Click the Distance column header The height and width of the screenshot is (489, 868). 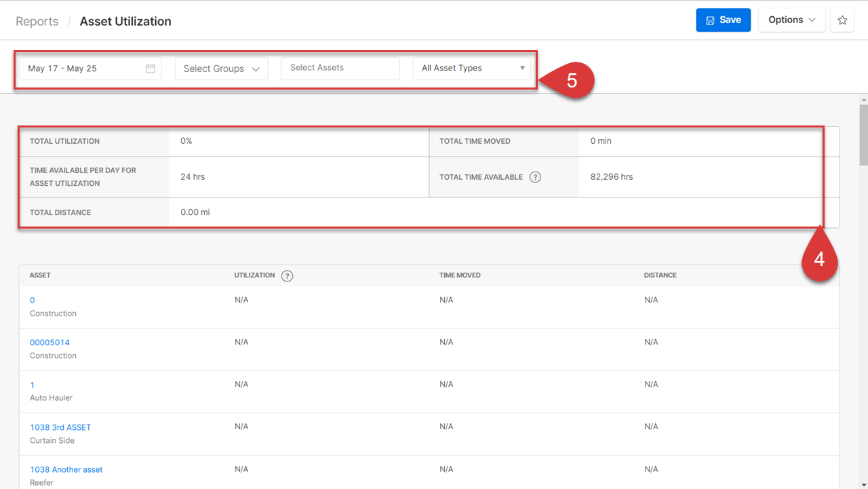[660, 275]
